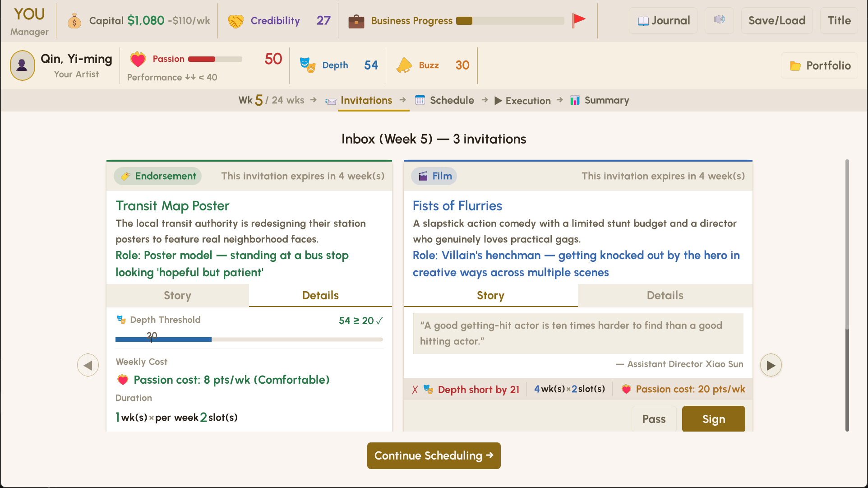This screenshot has width=868, height=488.
Task: Open Details tab on Fists of Flurries
Action: coord(665,296)
